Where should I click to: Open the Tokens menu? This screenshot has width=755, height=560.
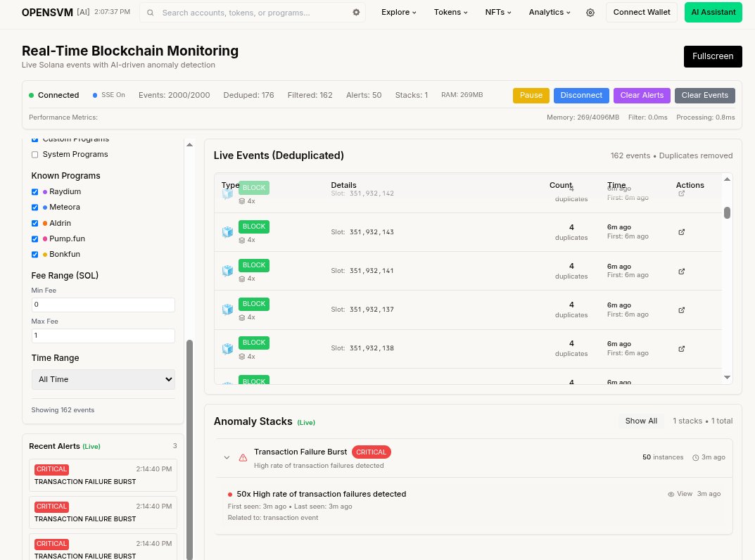pos(450,12)
